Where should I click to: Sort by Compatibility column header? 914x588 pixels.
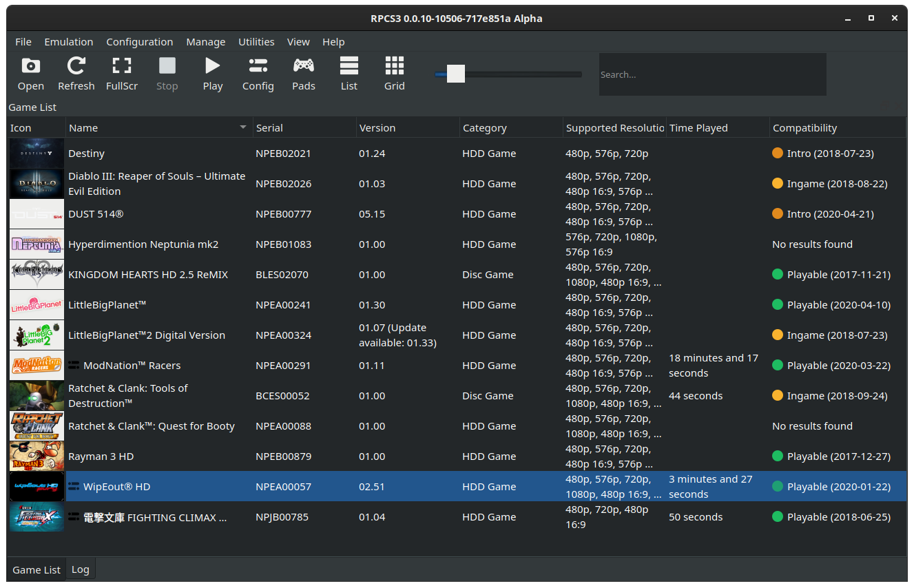pyautogui.click(x=838, y=128)
